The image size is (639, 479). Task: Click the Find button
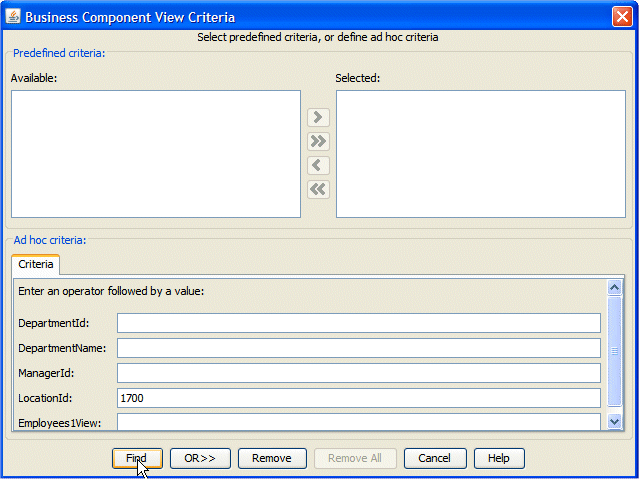pyautogui.click(x=137, y=458)
